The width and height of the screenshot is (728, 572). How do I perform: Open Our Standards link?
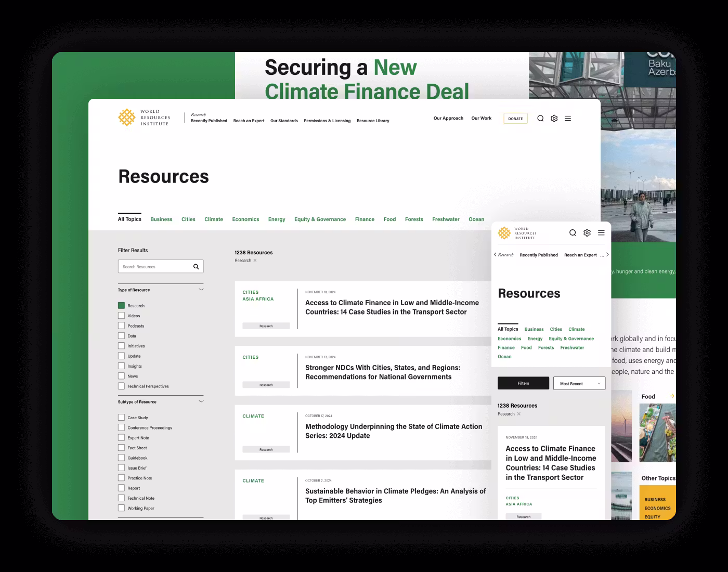[x=284, y=121]
